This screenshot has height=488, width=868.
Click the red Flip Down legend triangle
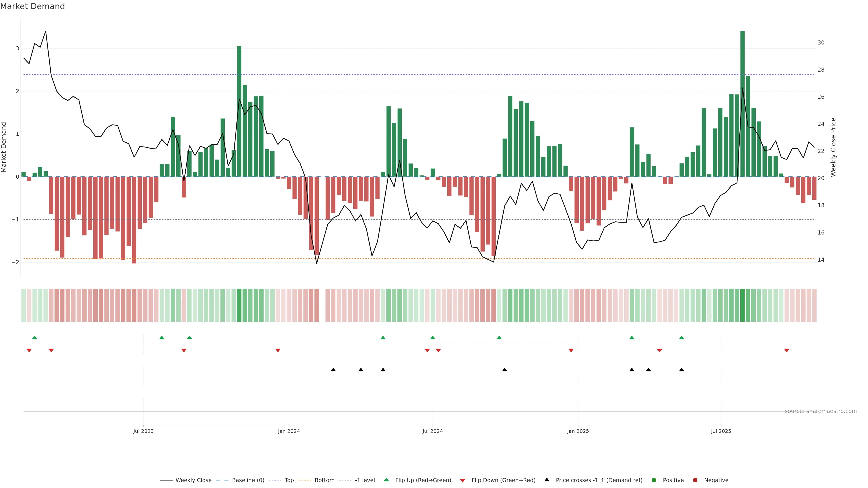pyautogui.click(x=463, y=480)
